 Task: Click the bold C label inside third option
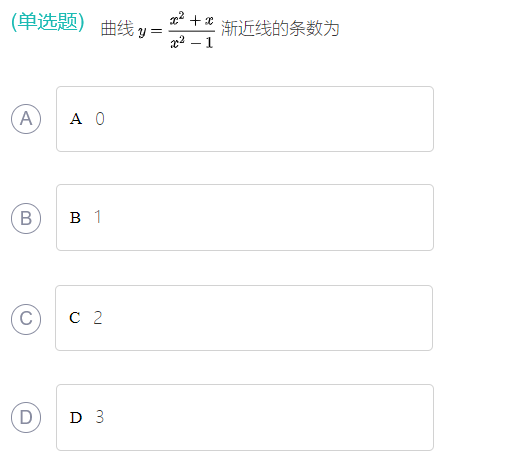click(75, 318)
